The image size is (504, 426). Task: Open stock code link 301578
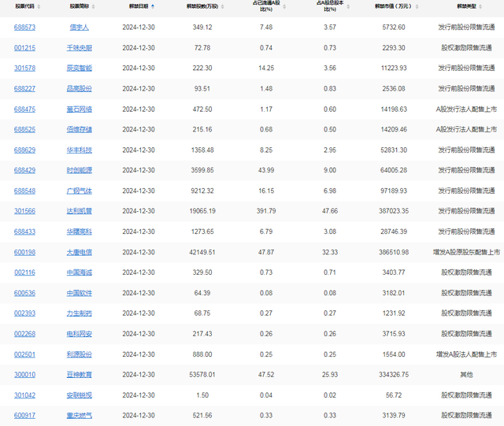(24, 69)
